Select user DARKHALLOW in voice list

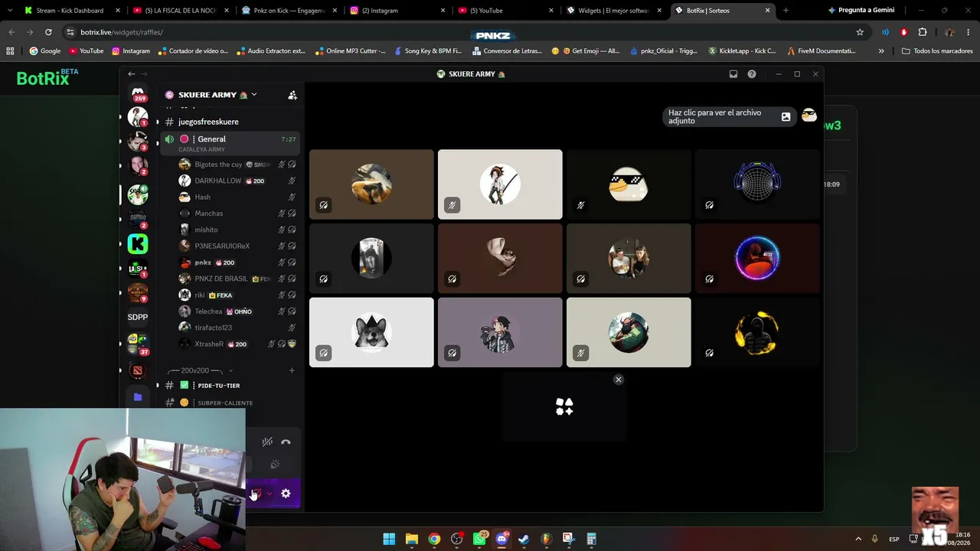click(237, 181)
